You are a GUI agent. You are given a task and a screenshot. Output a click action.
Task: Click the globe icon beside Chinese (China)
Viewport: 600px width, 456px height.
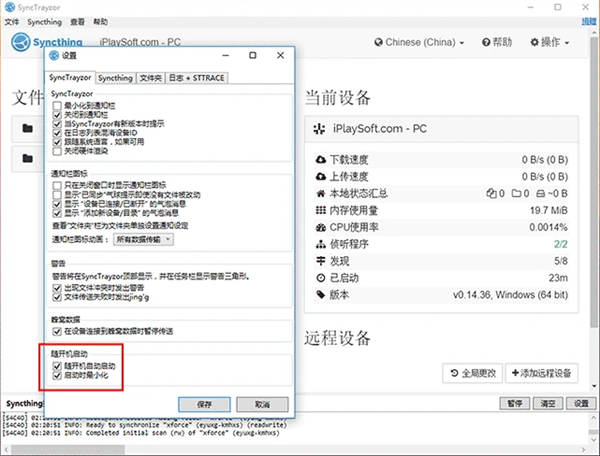(378, 42)
